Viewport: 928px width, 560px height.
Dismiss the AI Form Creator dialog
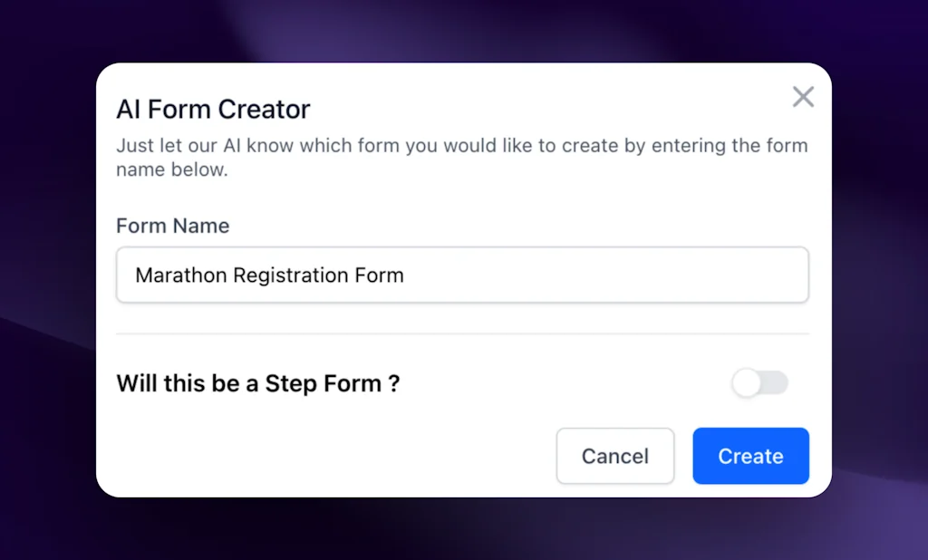(x=803, y=97)
